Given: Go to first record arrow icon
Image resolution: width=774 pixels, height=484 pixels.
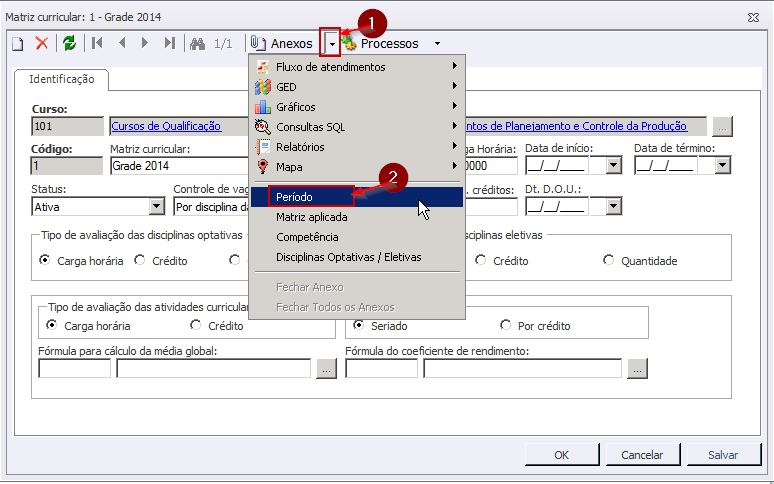Looking at the screenshot, I should (97, 43).
